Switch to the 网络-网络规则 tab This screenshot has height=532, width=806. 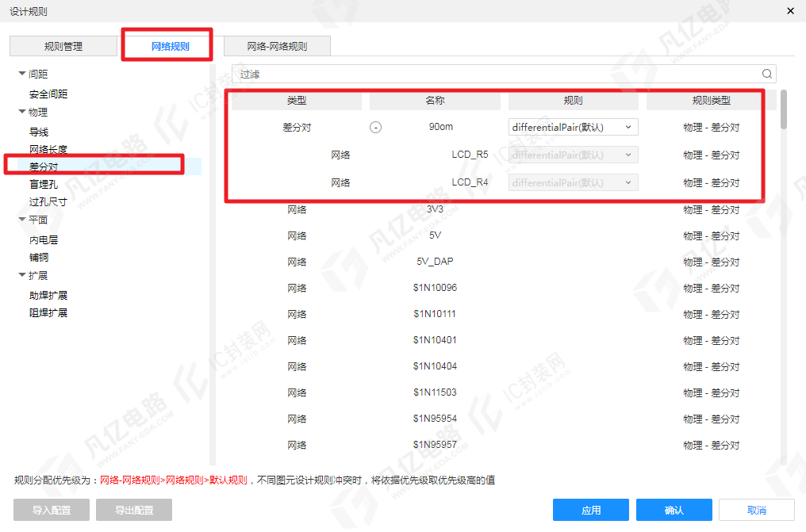coord(277,46)
